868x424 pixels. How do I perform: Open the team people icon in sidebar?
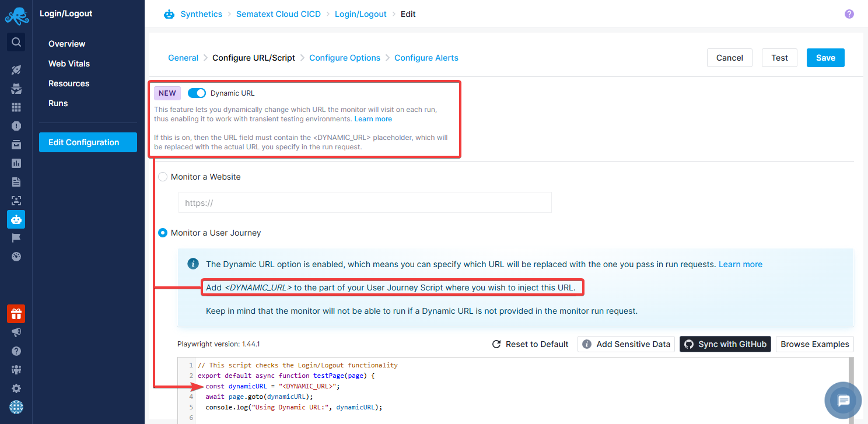pyautogui.click(x=16, y=370)
